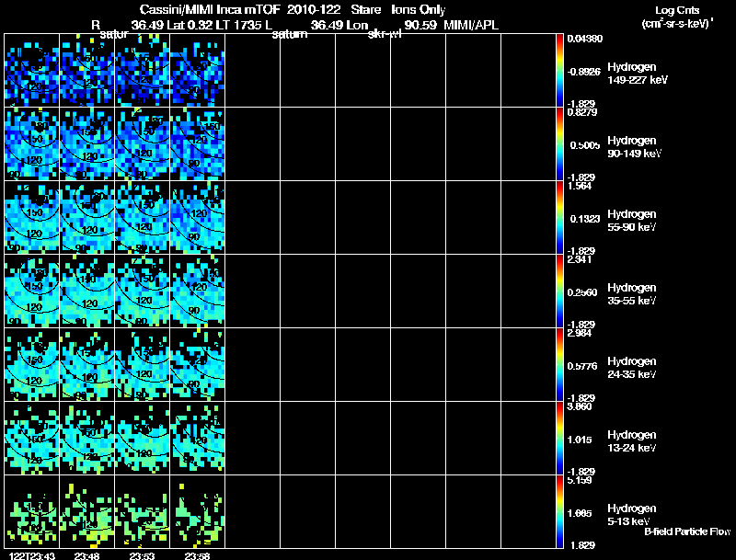Click the color bar for Hydrogen 149-227 keV
The height and width of the screenshot is (560, 736).
tap(560, 70)
